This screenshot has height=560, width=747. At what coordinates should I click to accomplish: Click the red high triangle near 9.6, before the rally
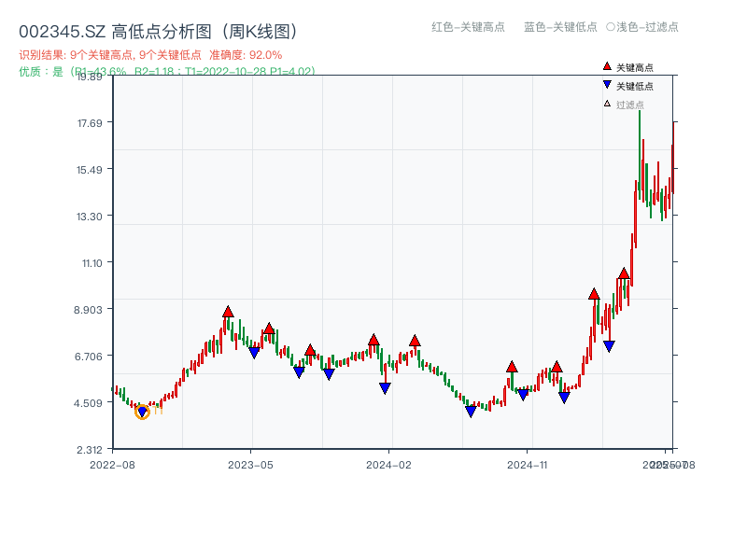pos(594,294)
